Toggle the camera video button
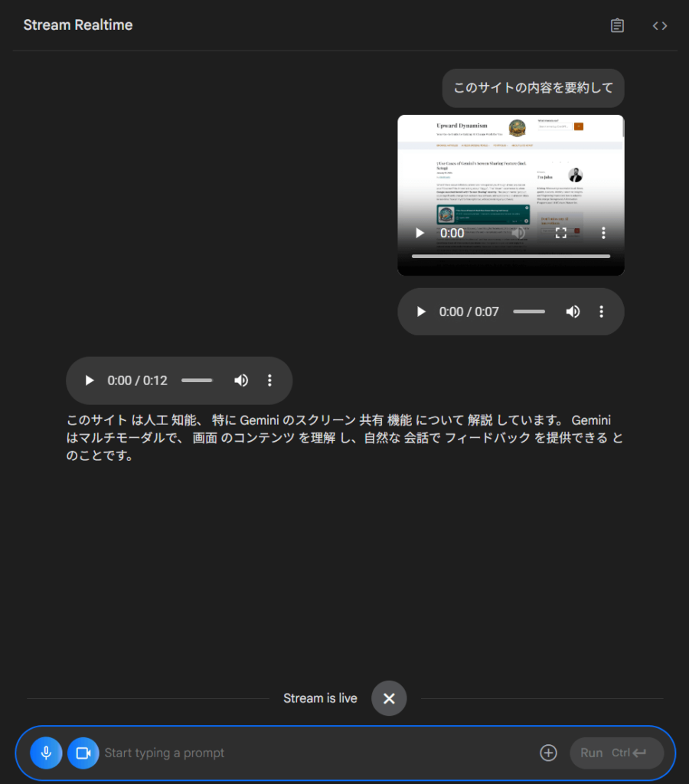The width and height of the screenshot is (689, 784). pyautogui.click(x=83, y=753)
